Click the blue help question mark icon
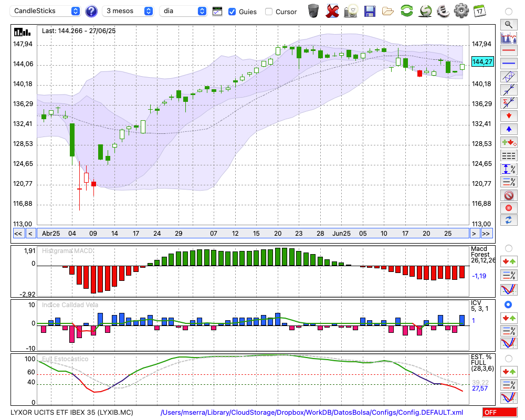This screenshot has height=420, width=525. pyautogui.click(x=91, y=12)
